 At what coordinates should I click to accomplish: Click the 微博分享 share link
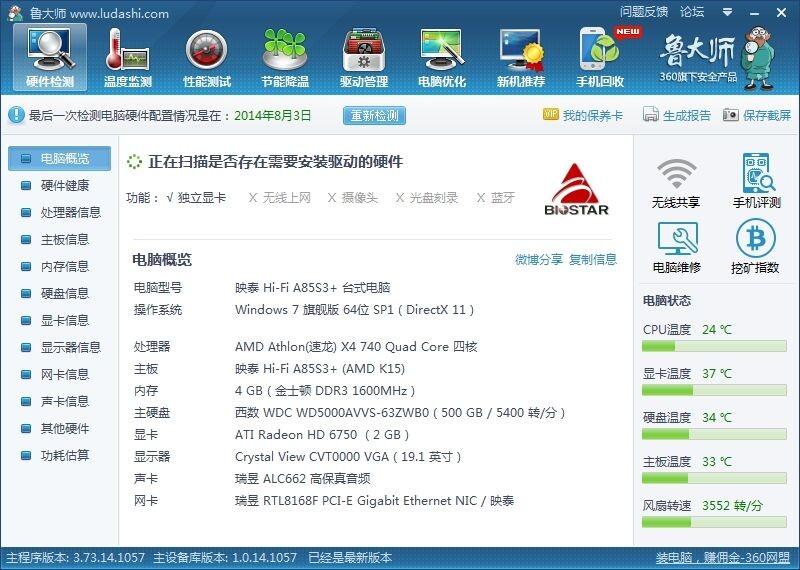pos(539,260)
